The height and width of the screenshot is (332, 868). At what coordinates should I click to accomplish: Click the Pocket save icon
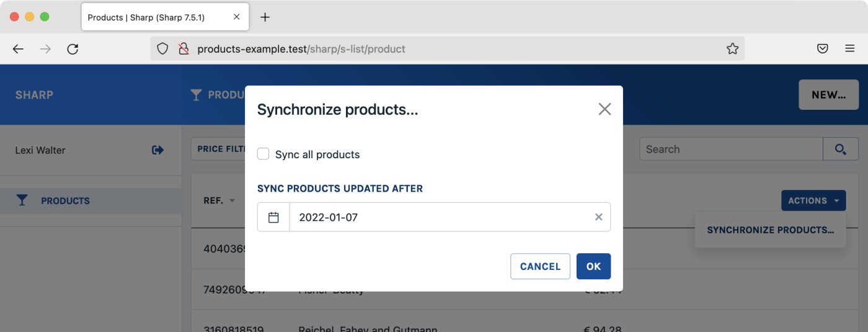pos(822,49)
